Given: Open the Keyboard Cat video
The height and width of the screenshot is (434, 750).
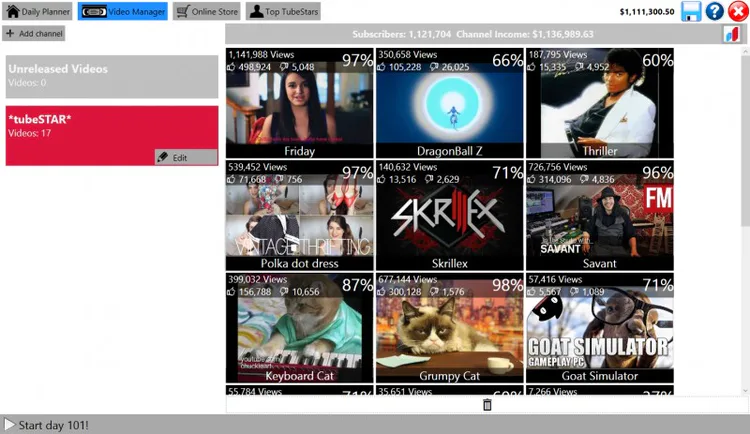Looking at the screenshot, I should coord(299,328).
